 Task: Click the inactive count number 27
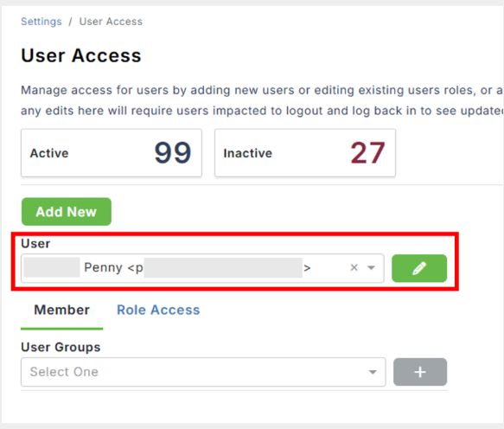pos(367,153)
